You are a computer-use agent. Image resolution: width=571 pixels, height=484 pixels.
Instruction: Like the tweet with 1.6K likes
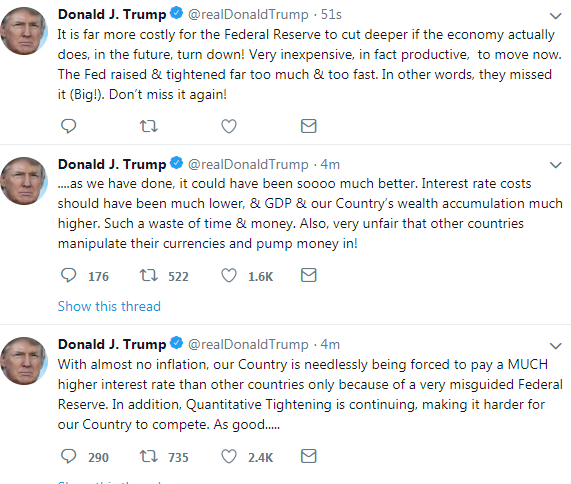[x=229, y=275]
